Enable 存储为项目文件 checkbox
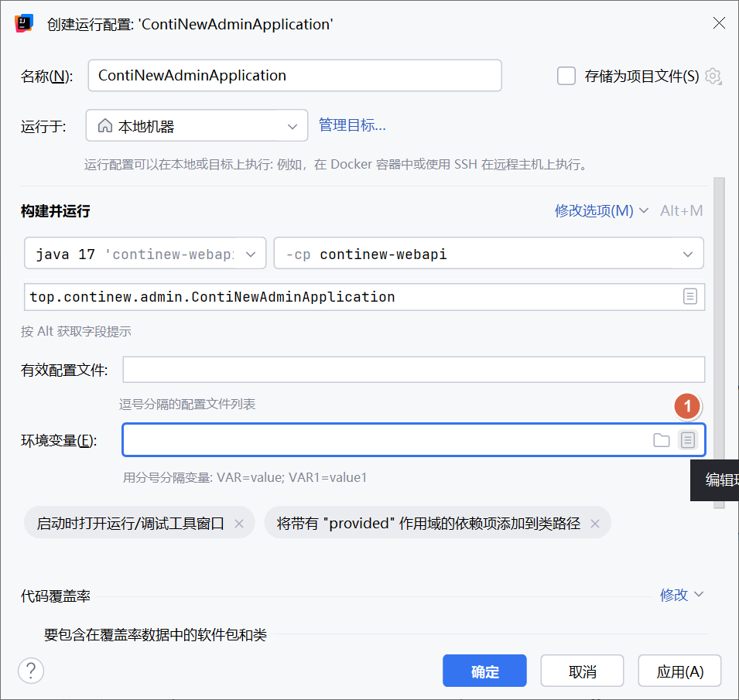 tap(566, 76)
